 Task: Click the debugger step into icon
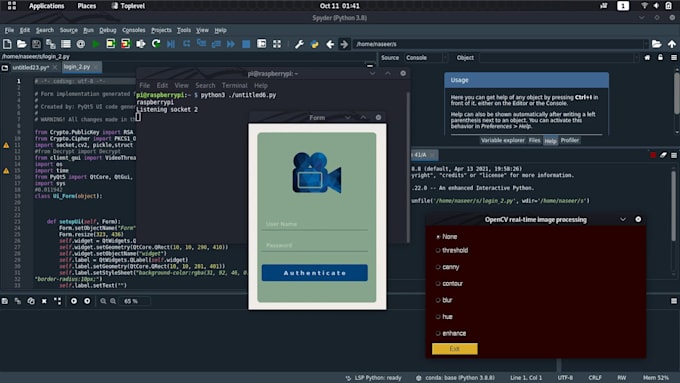(201, 44)
